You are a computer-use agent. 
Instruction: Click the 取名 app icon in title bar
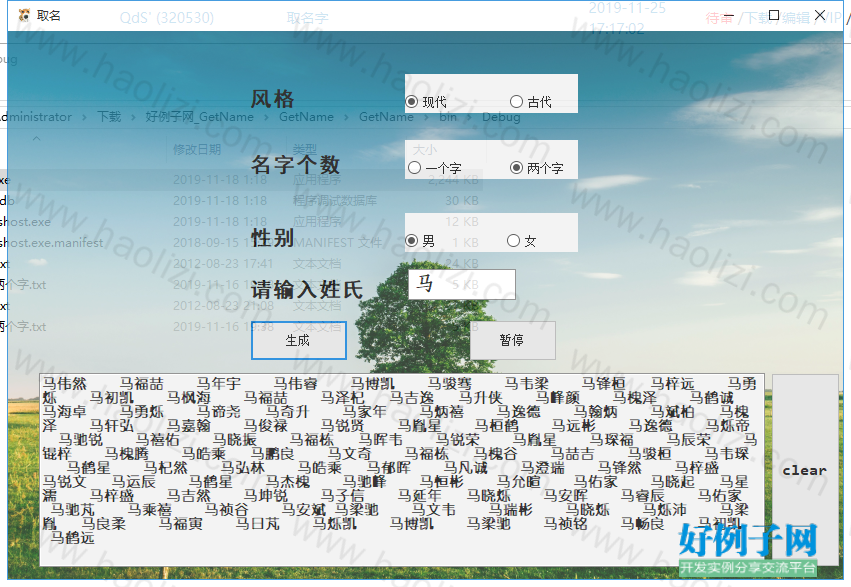(24, 15)
